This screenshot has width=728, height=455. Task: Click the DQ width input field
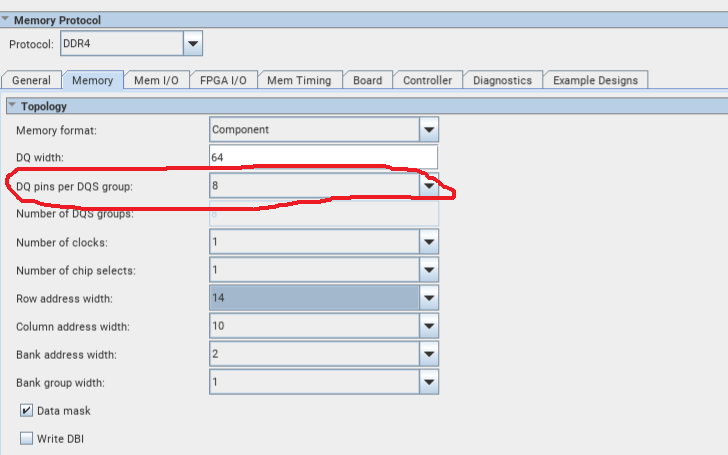pos(323,157)
